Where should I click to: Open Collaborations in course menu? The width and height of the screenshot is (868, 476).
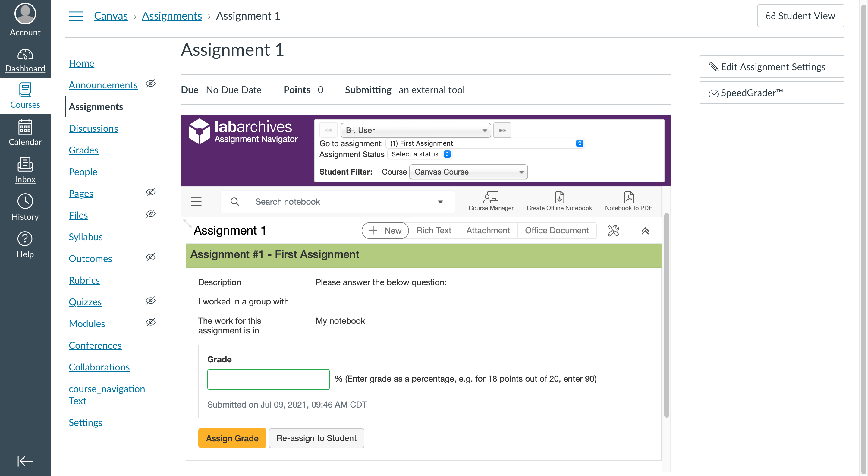pos(99,367)
